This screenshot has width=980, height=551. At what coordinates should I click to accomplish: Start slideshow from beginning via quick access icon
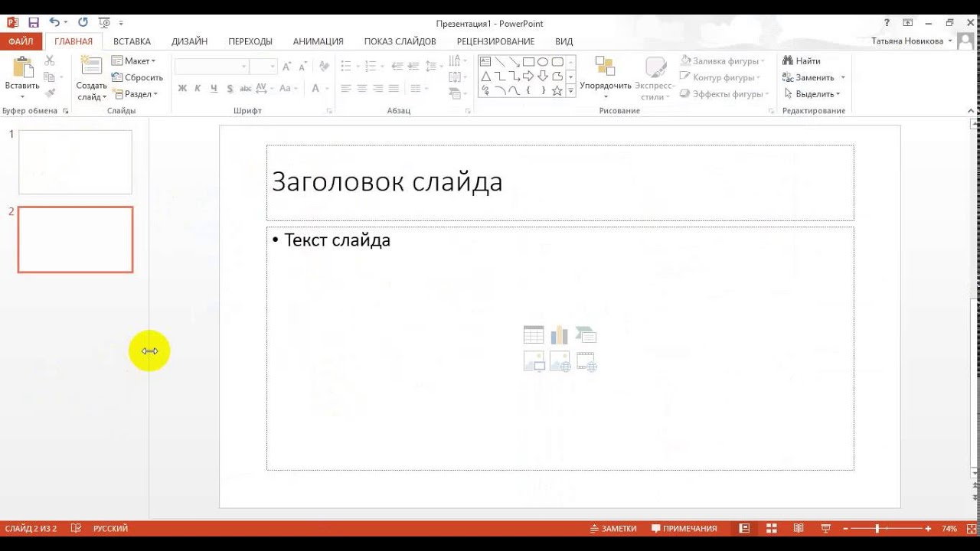point(105,23)
